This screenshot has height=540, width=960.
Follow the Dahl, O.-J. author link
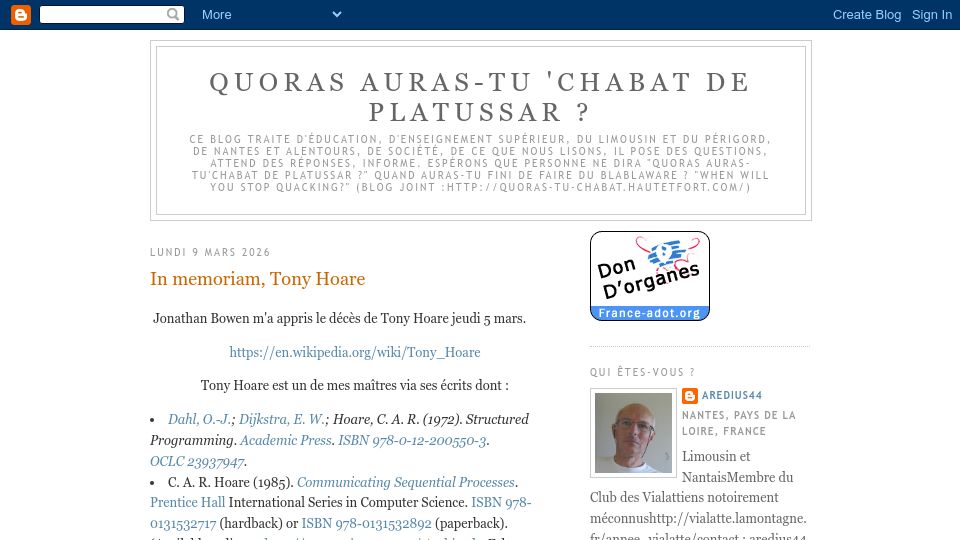(200, 419)
